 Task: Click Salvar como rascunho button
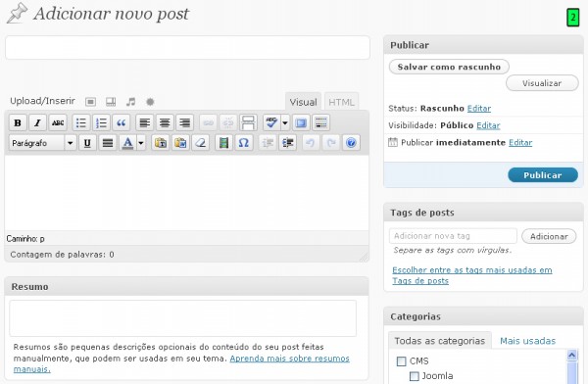[449, 67]
